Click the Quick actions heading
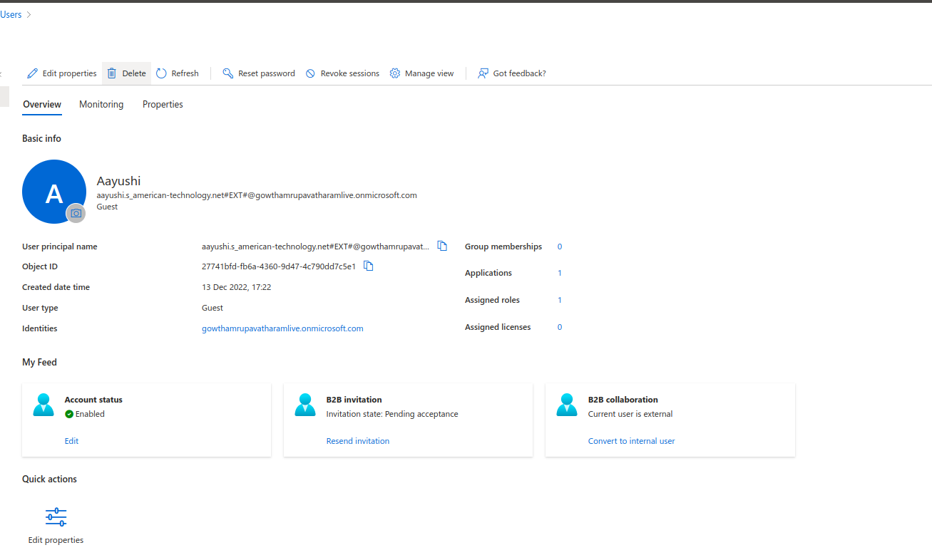This screenshot has width=932, height=560. coord(49,479)
